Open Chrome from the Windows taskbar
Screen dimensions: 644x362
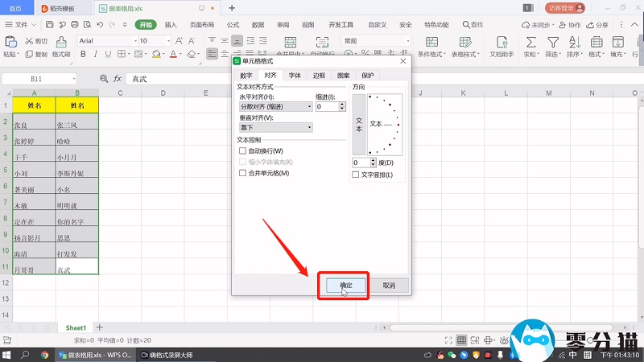pos(45,354)
